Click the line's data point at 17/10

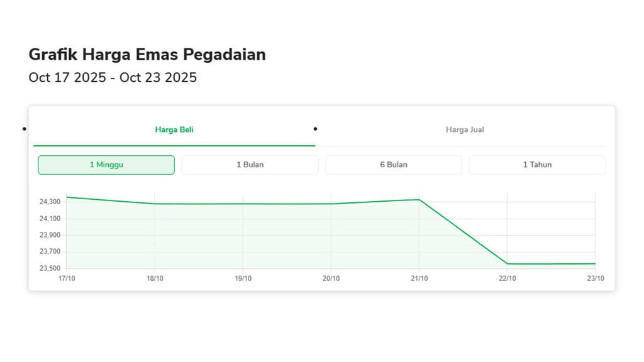tap(67, 197)
